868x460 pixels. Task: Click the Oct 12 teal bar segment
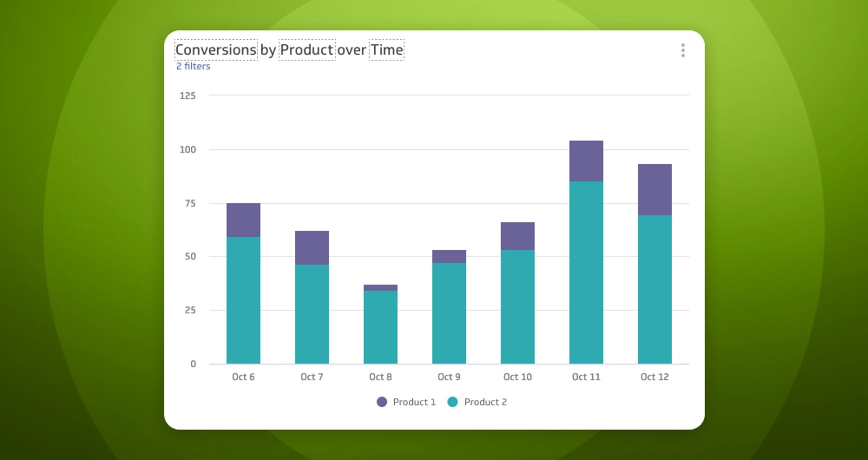click(655, 289)
